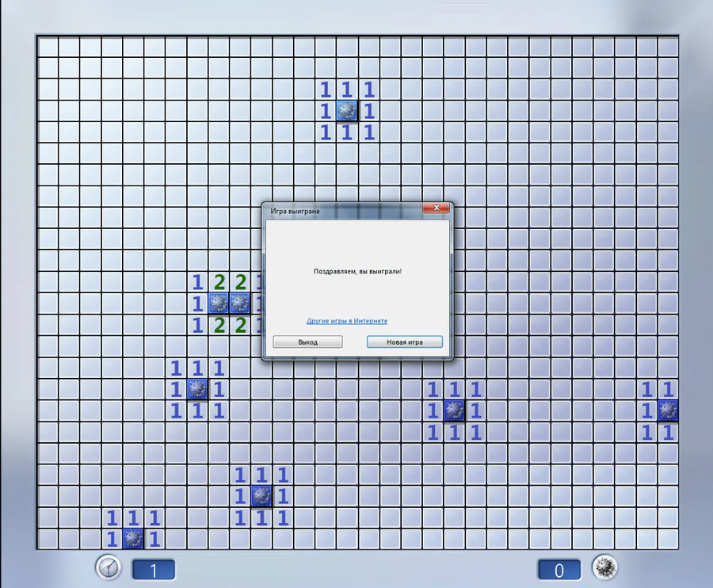Click the 1 directly left of the mine pair
Screen dimensions: 713x588
197,304
